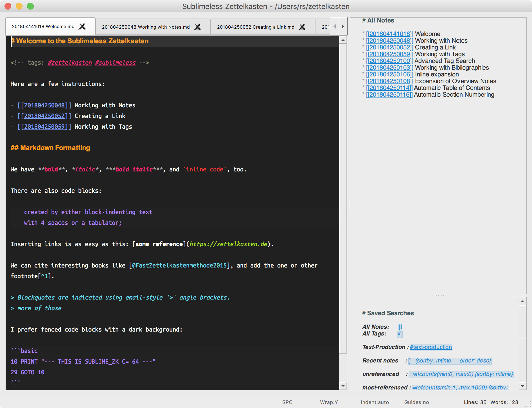This screenshot has width=532, height=408.
Task: Show previous tabs with left arrow
Action: 335,26
